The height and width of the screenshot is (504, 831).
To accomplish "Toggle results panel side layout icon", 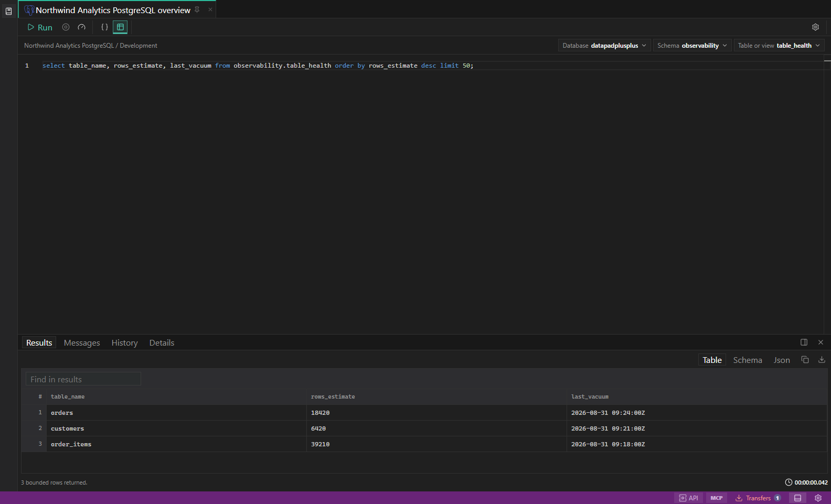I will (804, 342).
